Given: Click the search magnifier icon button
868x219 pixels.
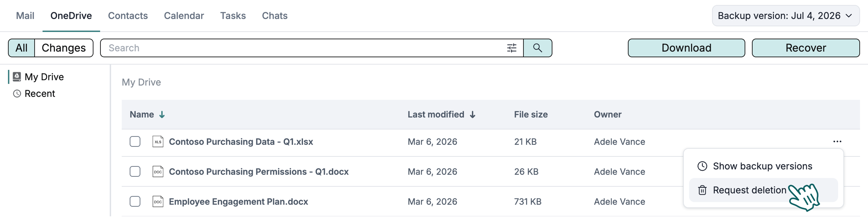Looking at the screenshot, I should [x=537, y=48].
